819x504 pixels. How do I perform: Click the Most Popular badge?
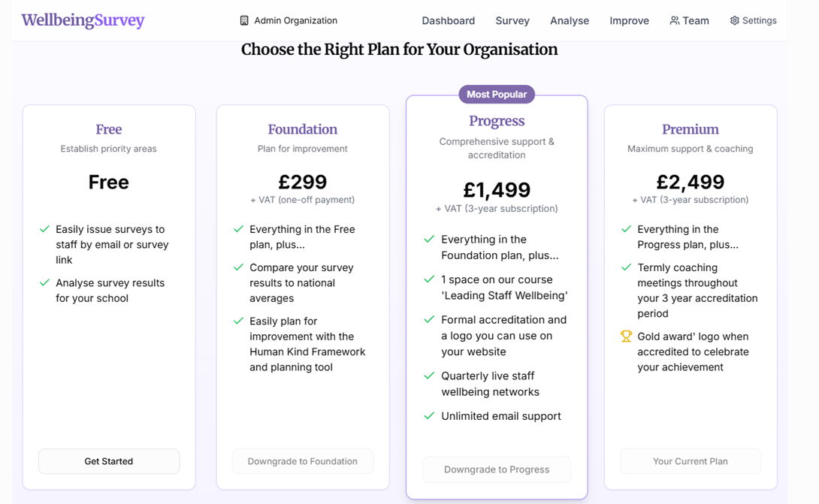tap(497, 95)
